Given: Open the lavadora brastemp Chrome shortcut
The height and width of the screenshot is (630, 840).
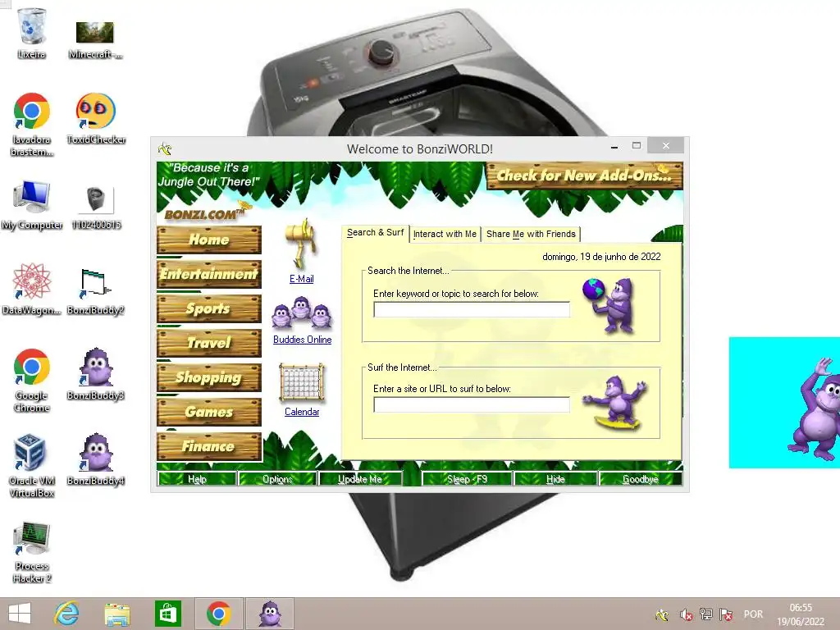Looking at the screenshot, I should [x=32, y=112].
